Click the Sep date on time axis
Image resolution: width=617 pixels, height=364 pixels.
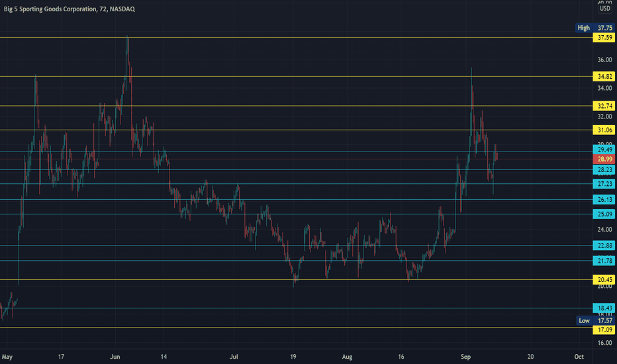[x=465, y=357]
